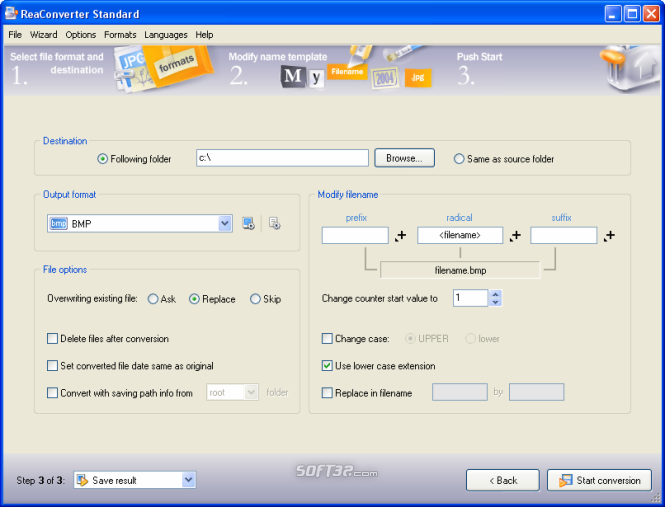This screenshot has height=507, width=665.
Task: Toggle Change case checkbox
Action: pos(327,339)
